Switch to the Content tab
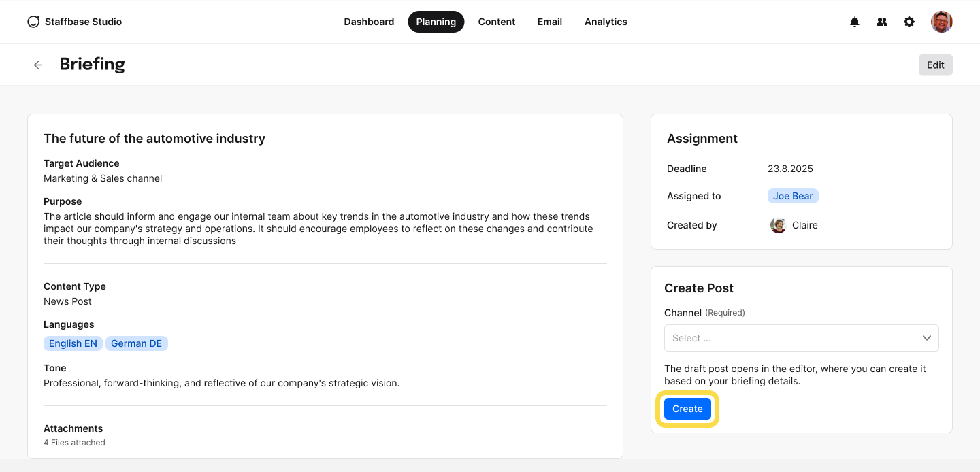This screenshot has width=980, height=472. (497, 22)
